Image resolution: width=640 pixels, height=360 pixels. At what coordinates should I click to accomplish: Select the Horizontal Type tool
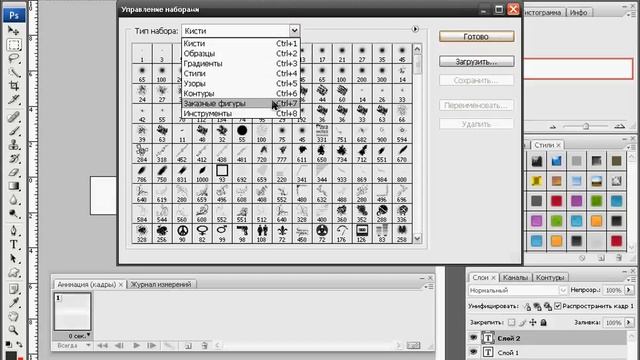[x=13, y=245]
